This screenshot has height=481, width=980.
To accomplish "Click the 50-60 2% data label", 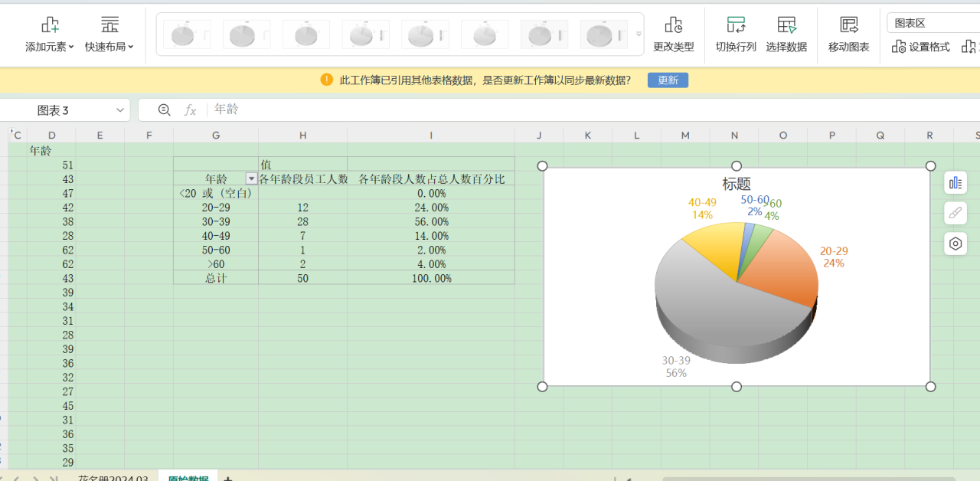I will (755, 205).
